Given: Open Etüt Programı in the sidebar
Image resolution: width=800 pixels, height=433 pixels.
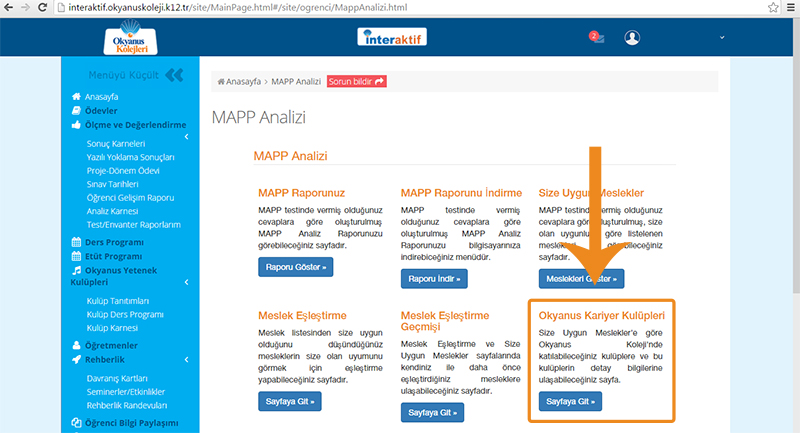Looking at the screenshot, I should 113,256.
